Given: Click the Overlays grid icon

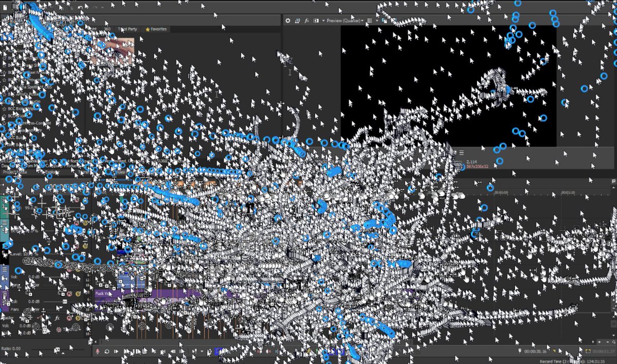Looking at the screenshot, I should coord(370,21).
